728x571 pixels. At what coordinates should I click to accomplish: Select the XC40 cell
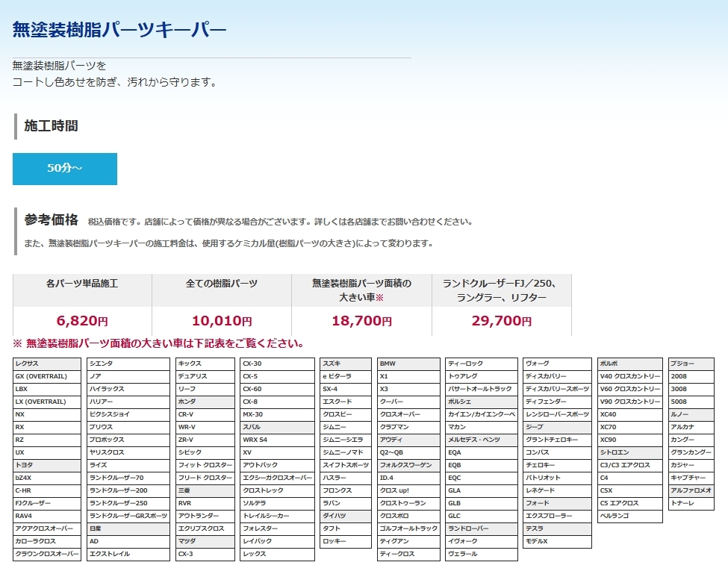630,414
